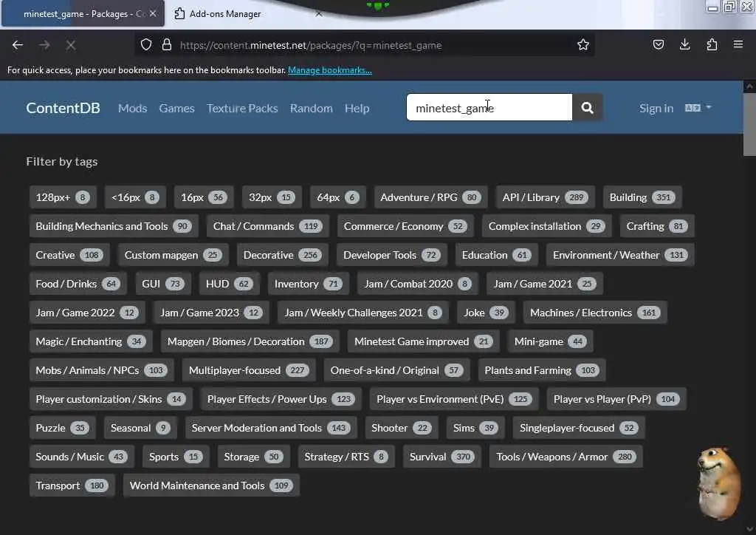Choose the Environment / Weather tag

click(620, 255)
